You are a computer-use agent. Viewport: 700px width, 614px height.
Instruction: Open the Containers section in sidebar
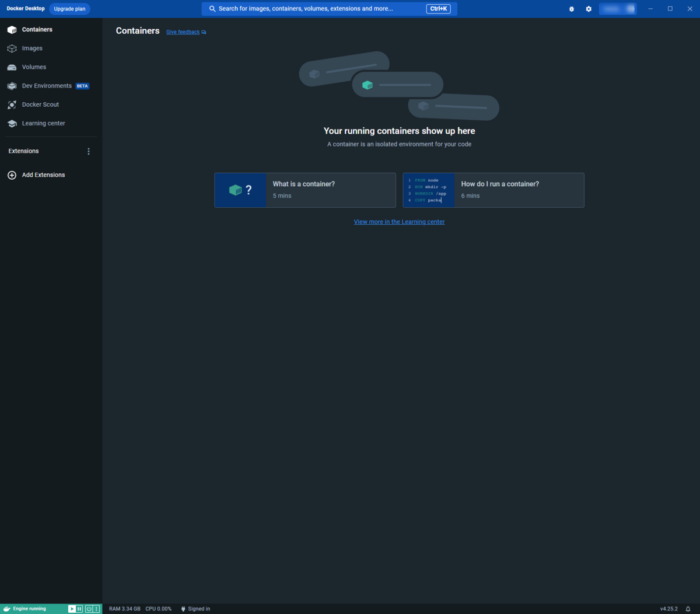point(51,30)
